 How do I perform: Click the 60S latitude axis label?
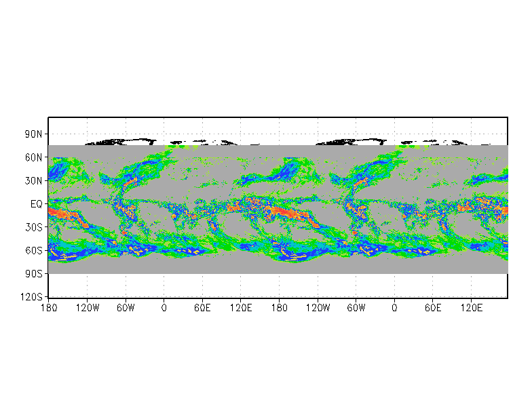pos(33,251)
